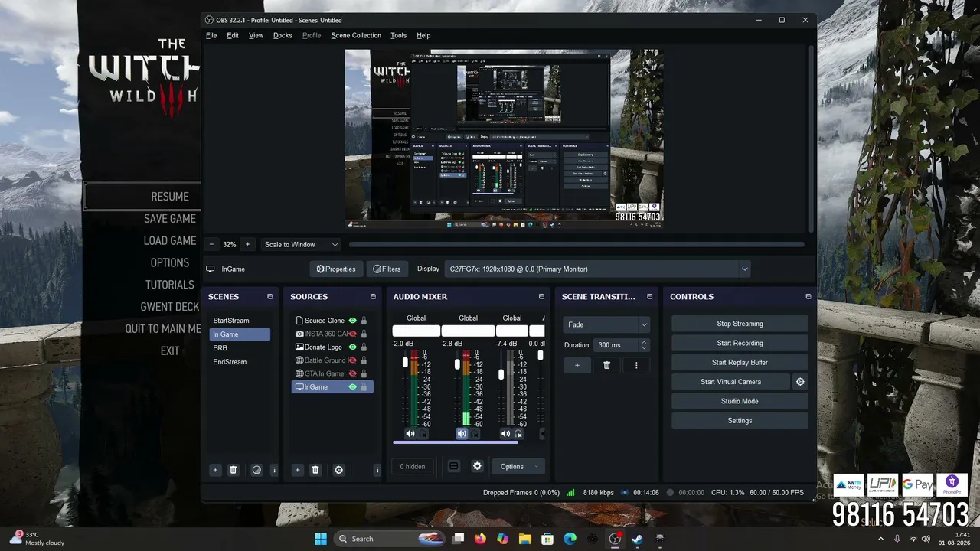Enable Studio Mode
The image size is (980, 551).
click(x=740, y=401)
